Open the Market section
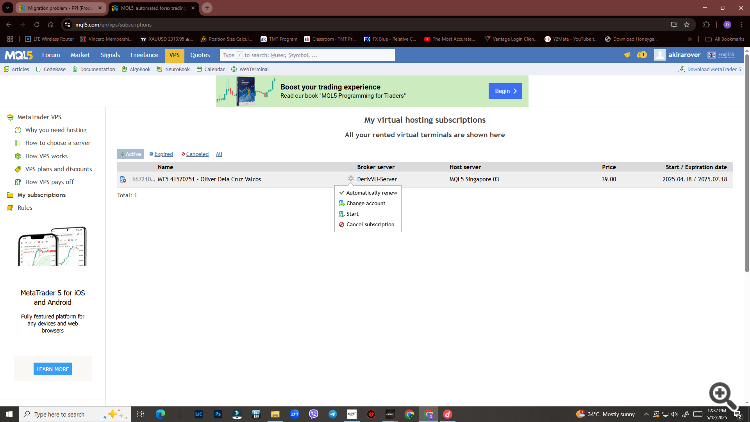This screenshot has width=750, height=422. [80, 55]
